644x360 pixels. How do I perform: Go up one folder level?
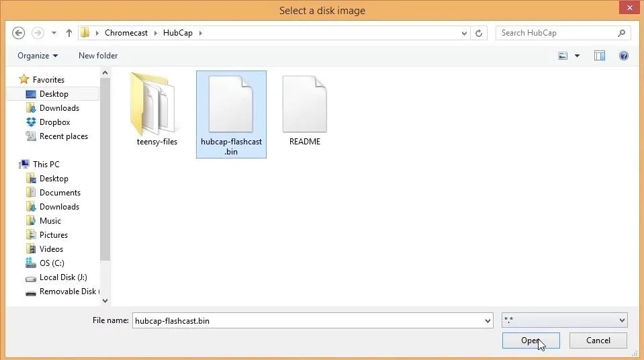(69, 33)
